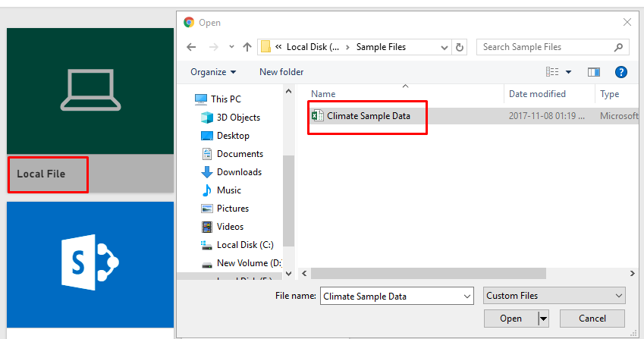Image resolution: width=644 pixels, height=339 pixels.
Task: Click the Open button
Action: (x=510, y=319)
